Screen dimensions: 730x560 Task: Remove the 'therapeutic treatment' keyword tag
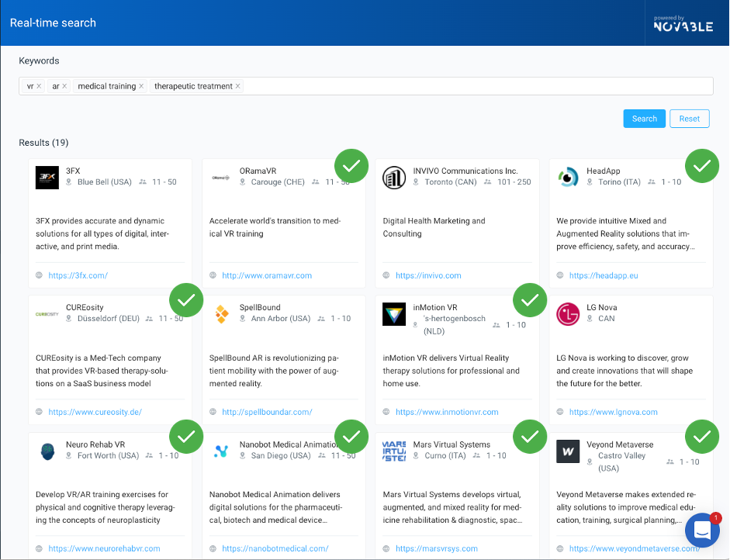pos(238,86)
